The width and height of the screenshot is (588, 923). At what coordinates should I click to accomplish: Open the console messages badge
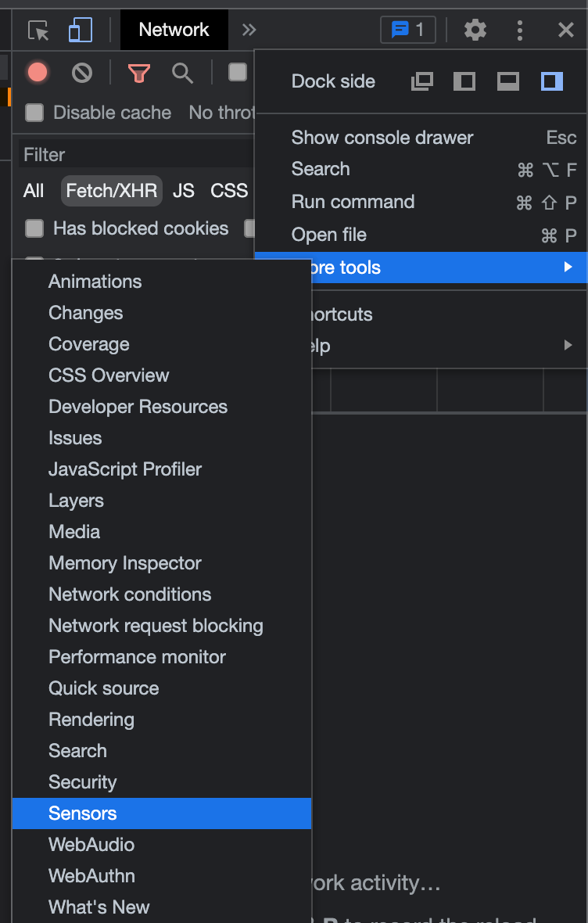tap(407, 30)
